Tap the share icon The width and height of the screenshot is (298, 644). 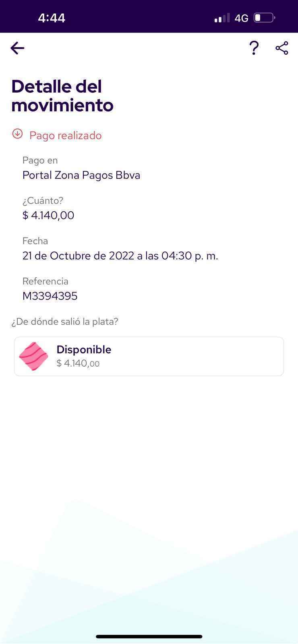point(282,48)
